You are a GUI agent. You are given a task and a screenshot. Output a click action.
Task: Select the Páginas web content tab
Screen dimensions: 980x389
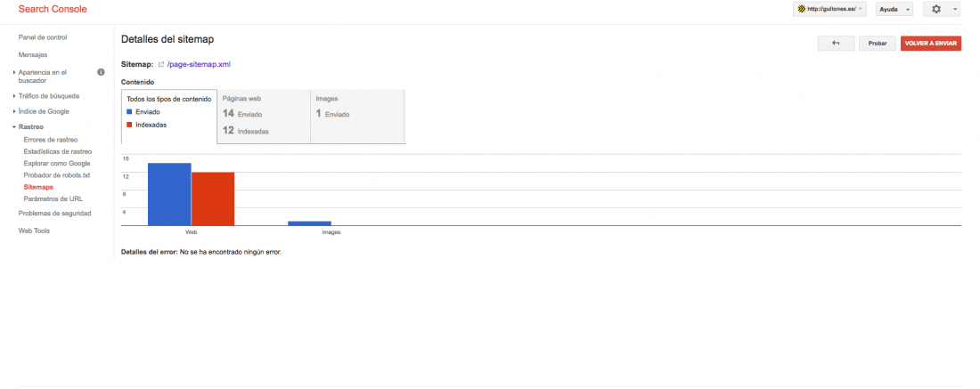264,116
